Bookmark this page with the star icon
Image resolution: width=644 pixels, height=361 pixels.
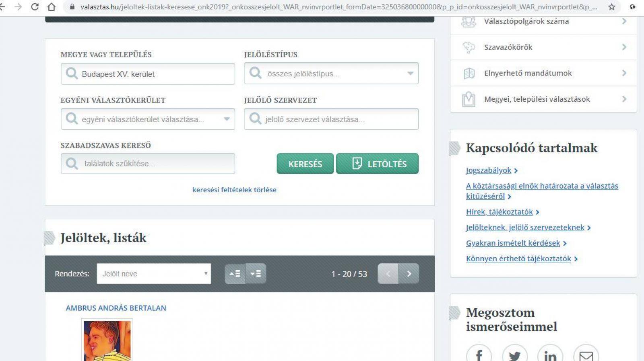pyautogui.click(x=611, y=7)
